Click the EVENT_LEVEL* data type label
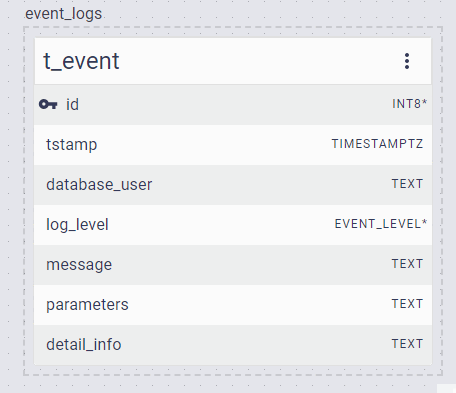Viewport: 456px width, 393px height. [381, 224]
